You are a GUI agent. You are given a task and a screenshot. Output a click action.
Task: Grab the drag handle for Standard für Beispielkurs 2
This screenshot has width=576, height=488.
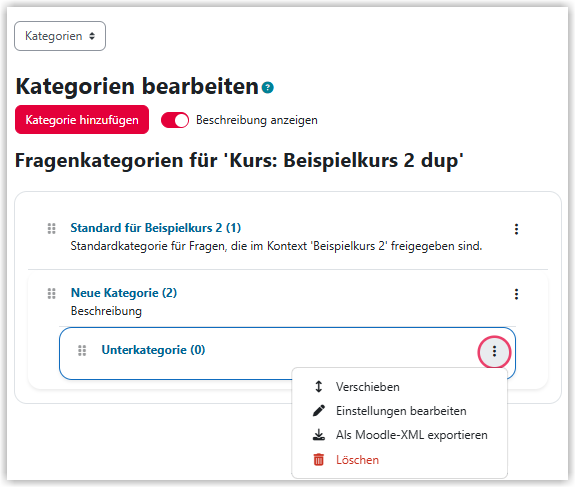coord(51,229)
